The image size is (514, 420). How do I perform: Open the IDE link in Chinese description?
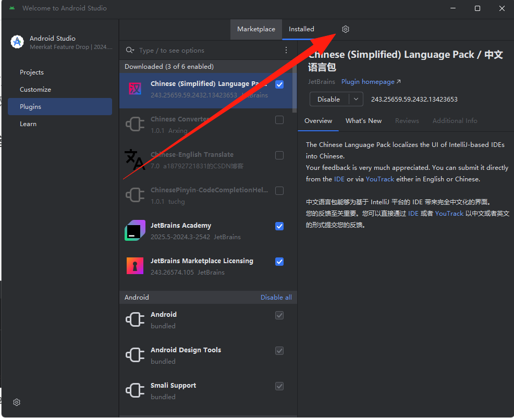[x=413, y=214]
